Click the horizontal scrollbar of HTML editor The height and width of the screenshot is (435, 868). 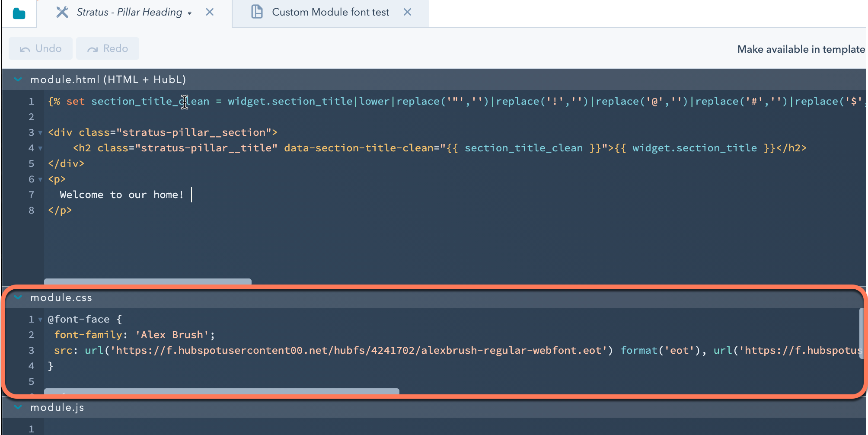[x=148, y=281]
